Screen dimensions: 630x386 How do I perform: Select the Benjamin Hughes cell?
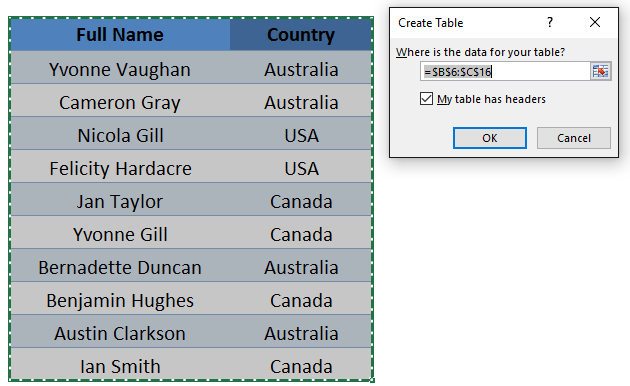click(120, 298)
